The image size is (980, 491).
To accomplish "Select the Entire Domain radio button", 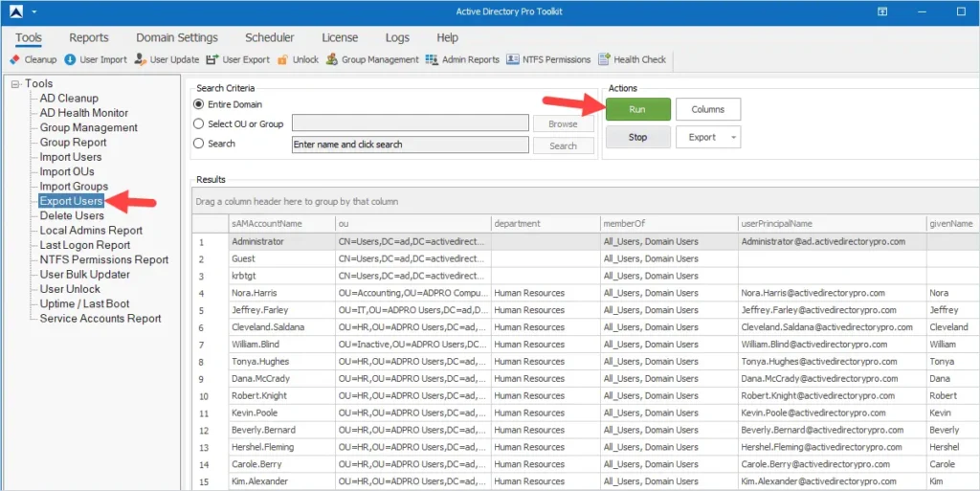I will [199, 104].
